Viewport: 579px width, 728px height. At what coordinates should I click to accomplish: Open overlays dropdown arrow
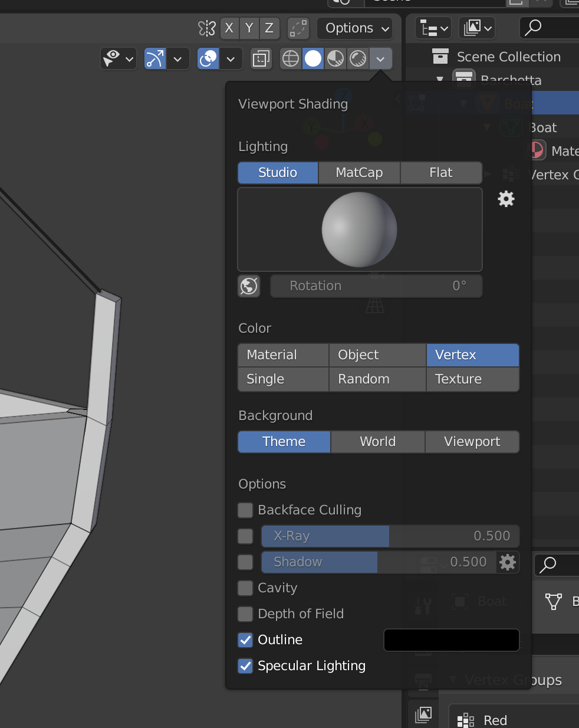coord(231,58)
